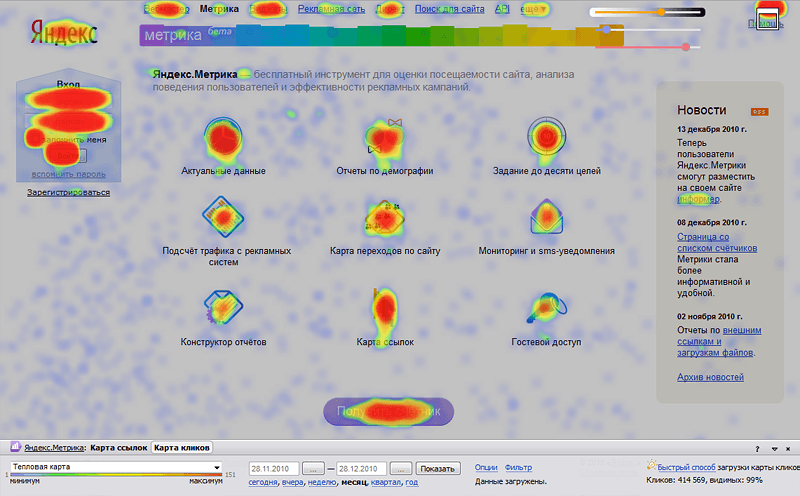This screenshot has width=800, height=496.
Task: Click the Задание до десяти целей target icon
Action: (546, 136)
